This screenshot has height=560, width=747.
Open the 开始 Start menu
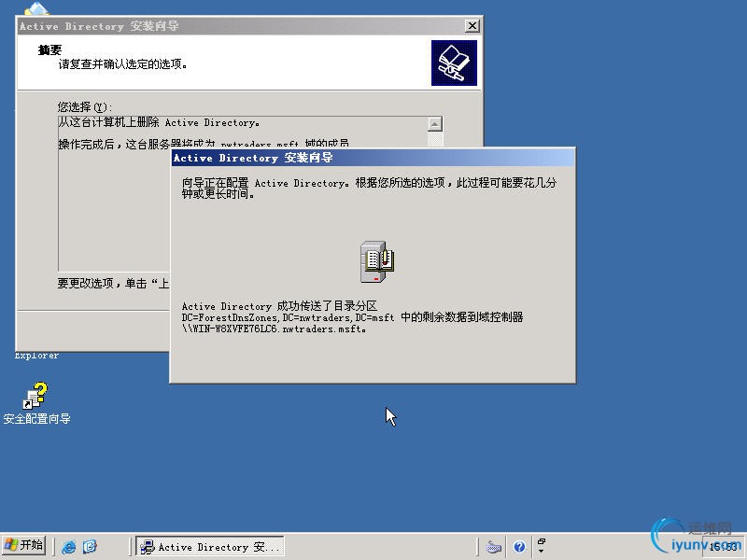(x=24, y=546)
